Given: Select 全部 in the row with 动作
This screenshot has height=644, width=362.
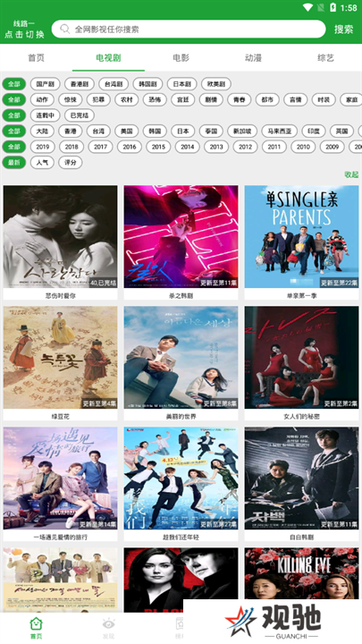Looking at the screenshot, I should coord(14,99).
